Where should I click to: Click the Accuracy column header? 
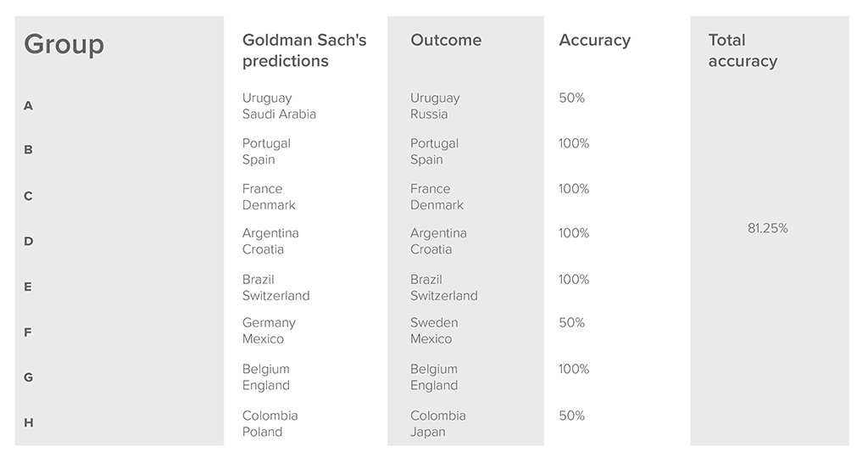pos(594,40)
